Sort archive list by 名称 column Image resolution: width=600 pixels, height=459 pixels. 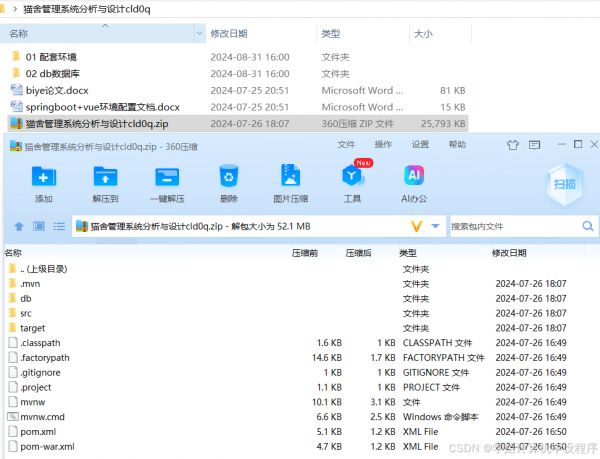[x=13, y=253]
